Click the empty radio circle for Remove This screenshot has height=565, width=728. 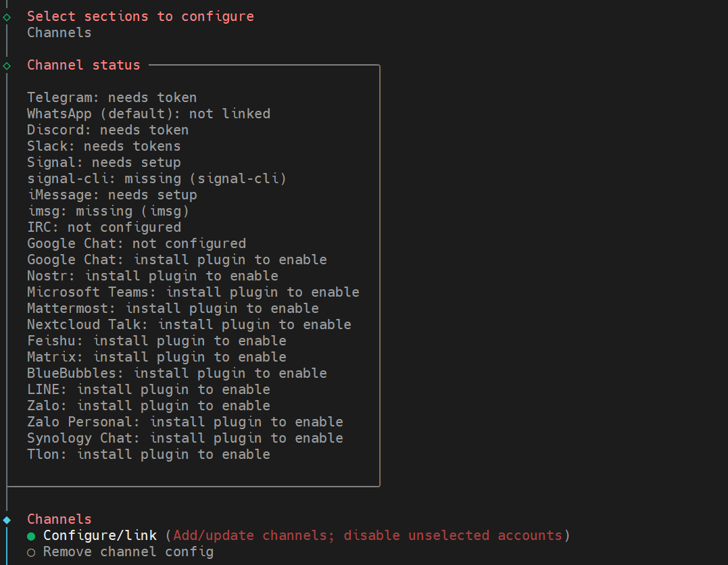point(31,552)
